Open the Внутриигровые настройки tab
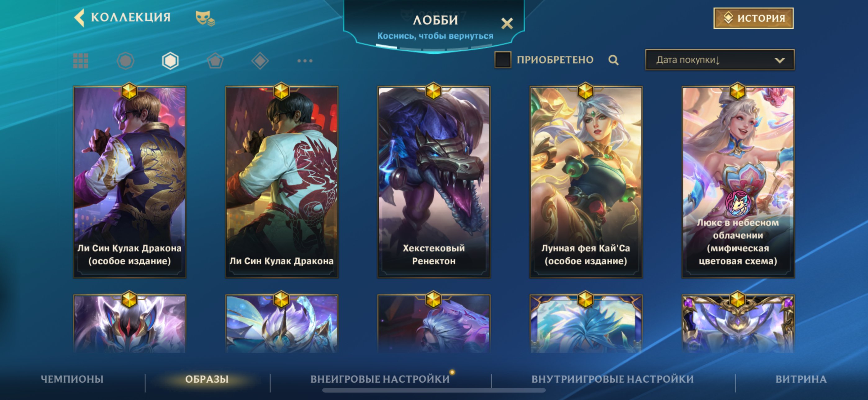 pyautogui.click(x=613, y=379)
